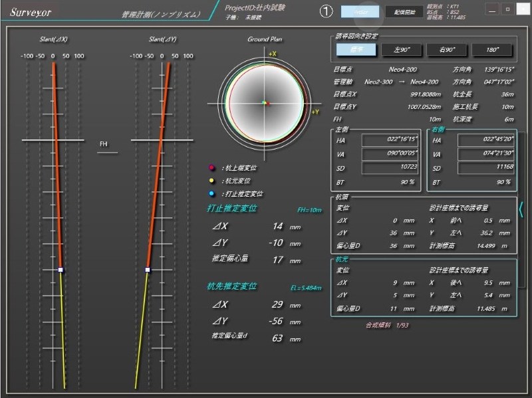This screenshot has height=398, width=532.
Task: Click the red pile-top displacement legend dot
Action: 211,168
